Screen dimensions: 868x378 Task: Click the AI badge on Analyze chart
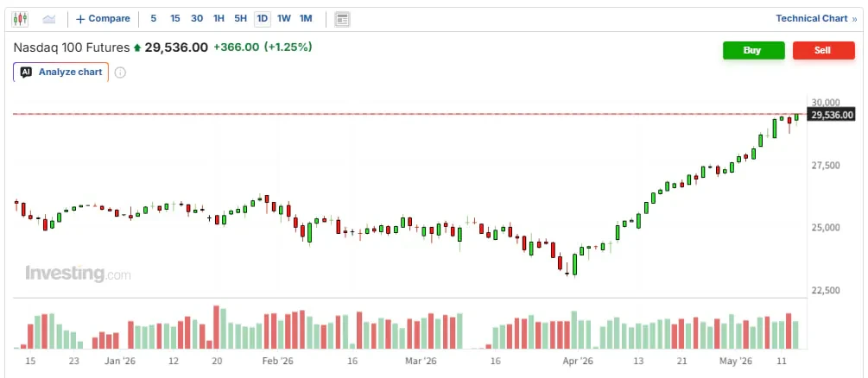26,72
